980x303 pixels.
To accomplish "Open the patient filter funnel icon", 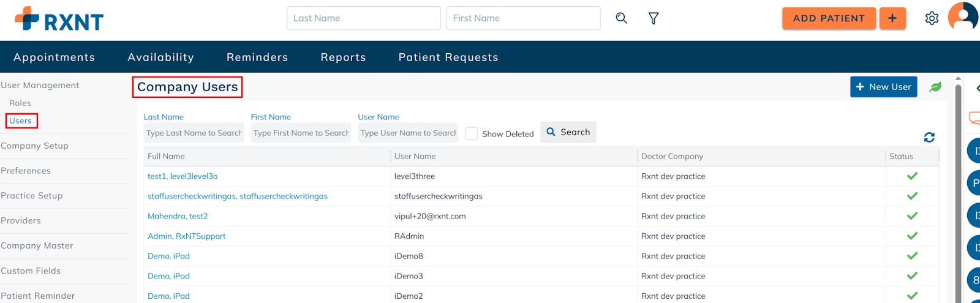I will tap(654, 18).
